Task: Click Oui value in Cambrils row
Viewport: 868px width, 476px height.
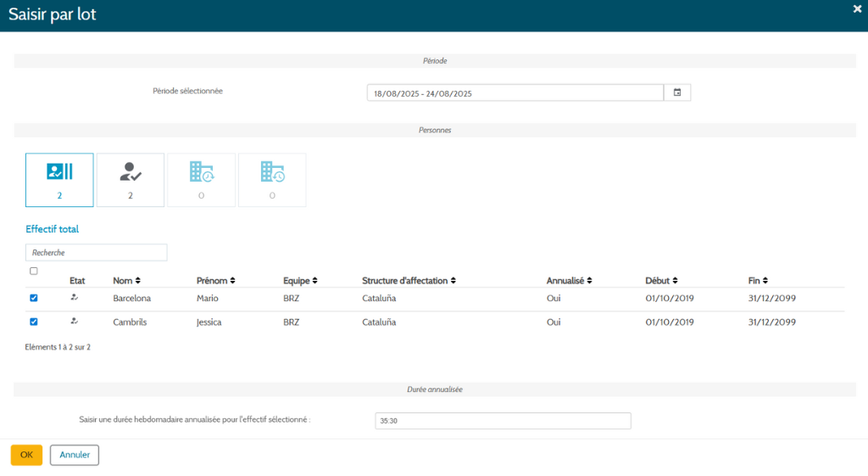Action: coord(554,322)
